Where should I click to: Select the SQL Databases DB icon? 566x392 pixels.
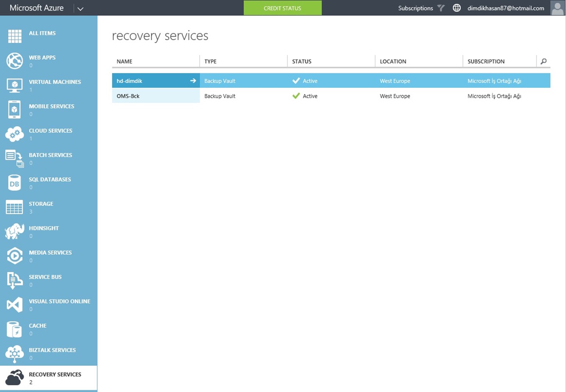click(14, 183)
